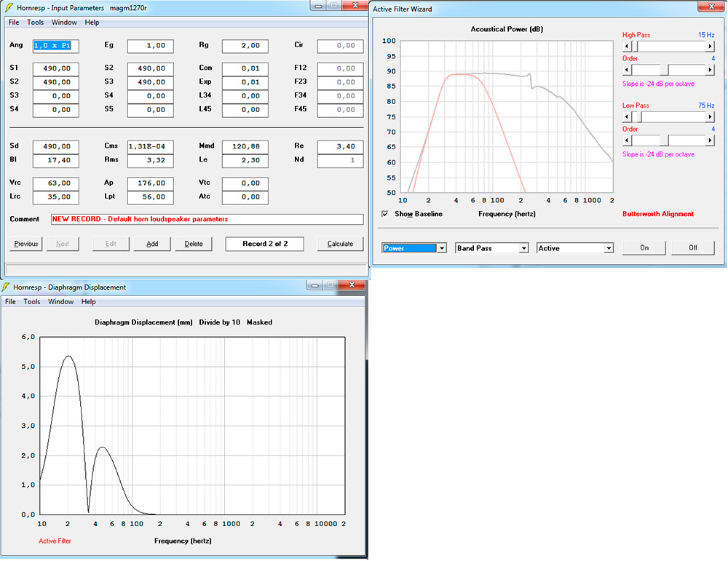Screen dimensions: 728x561
Task: Click the Lrc input field
Action: [x=56, y=197]
